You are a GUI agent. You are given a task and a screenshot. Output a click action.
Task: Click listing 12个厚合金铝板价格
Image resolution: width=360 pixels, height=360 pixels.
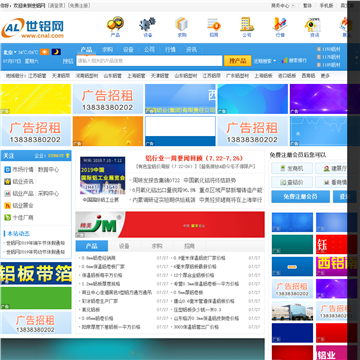pos(194,275)
